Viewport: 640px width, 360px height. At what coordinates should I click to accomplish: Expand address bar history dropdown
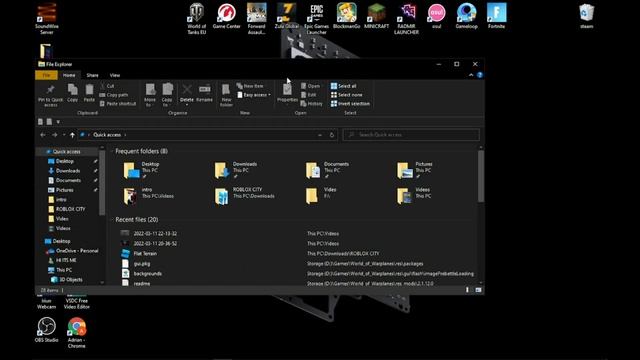click(x=320, y=135)
